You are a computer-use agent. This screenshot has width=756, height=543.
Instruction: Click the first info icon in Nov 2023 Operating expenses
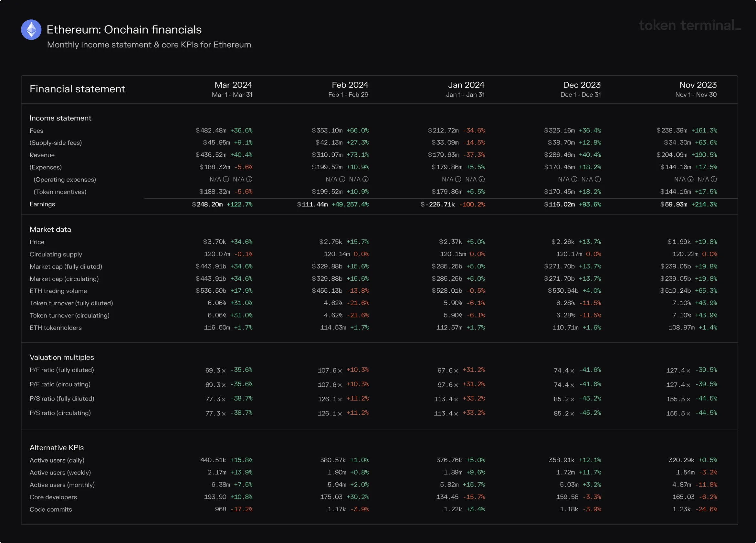[691, 179]
